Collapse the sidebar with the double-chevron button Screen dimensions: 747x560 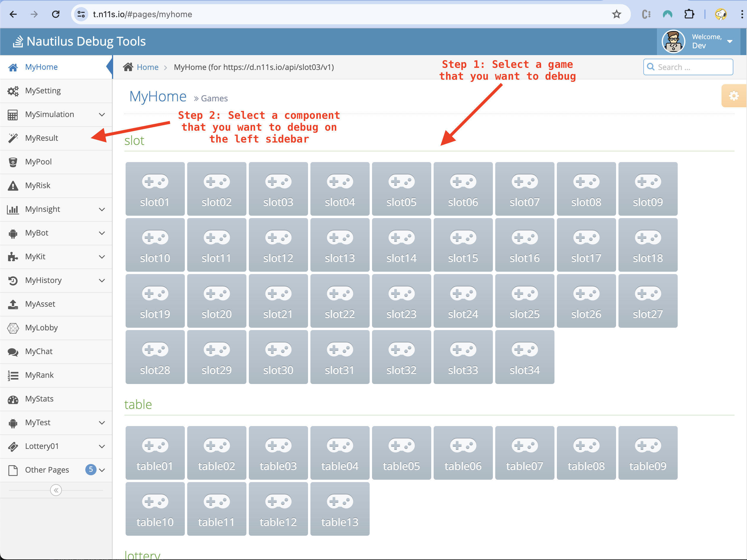pos(56,490)
